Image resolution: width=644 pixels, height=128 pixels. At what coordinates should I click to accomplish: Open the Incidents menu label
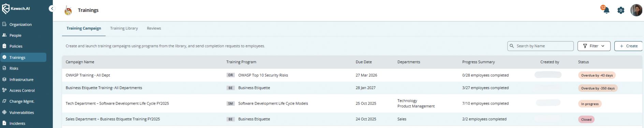[17, 124]
